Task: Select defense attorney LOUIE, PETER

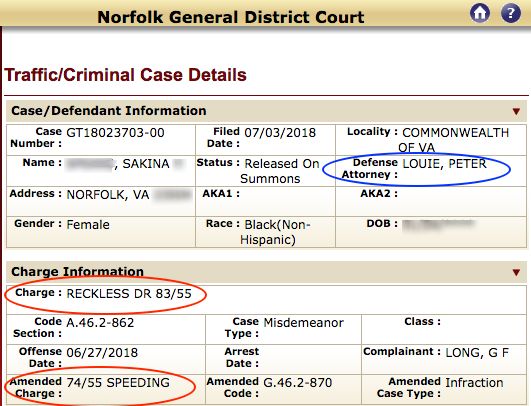Action: (x=444, y=164)
